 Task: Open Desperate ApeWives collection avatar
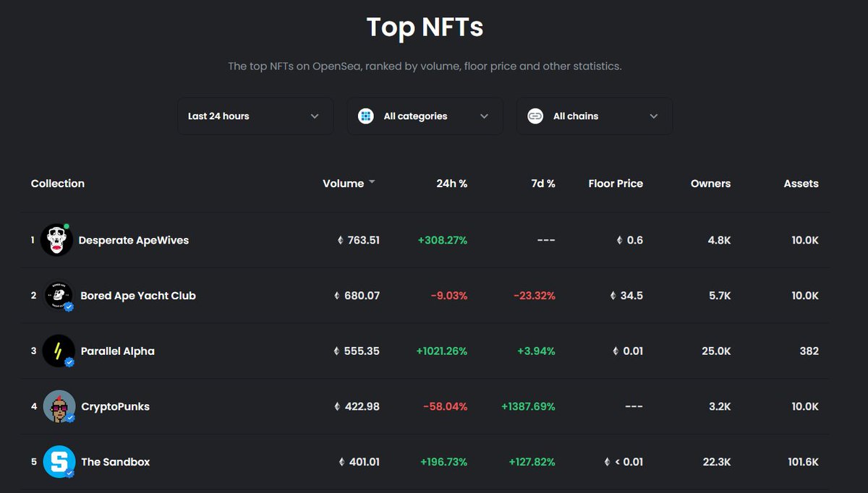pos(56,240)
